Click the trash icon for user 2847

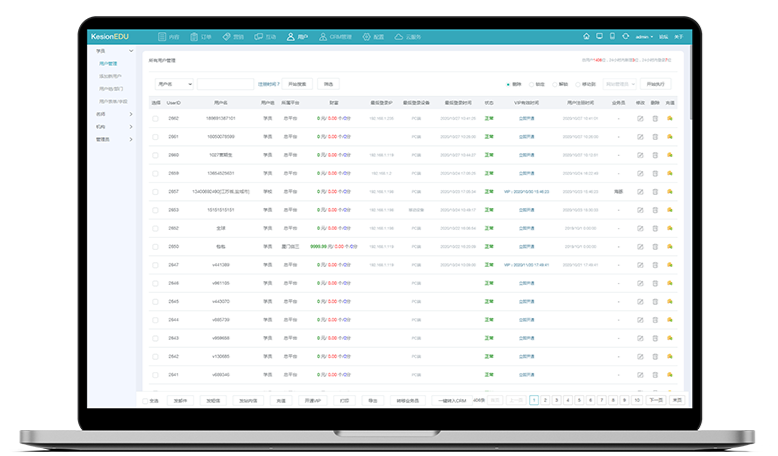click(x=655, y=265)
